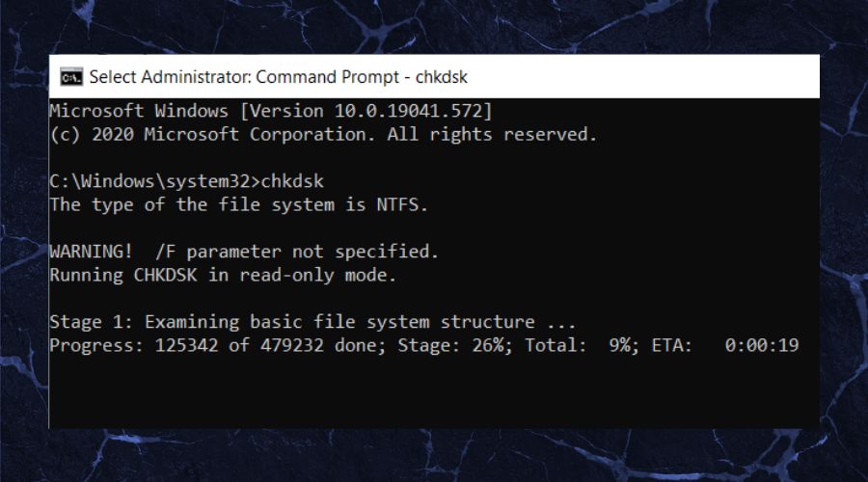The image size is (868, 482).
Task: Open the Command Prompt system menu icon
Action: coord(71,77)
